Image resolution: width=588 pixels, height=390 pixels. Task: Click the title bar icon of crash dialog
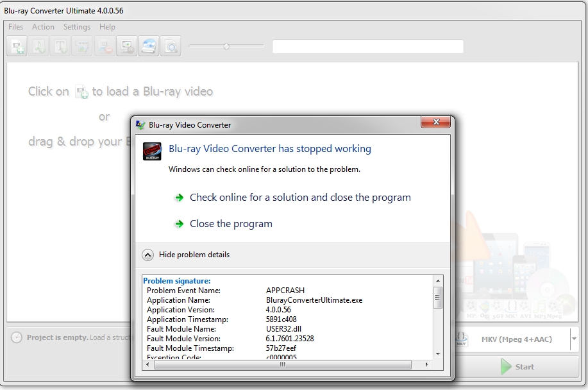tap(140, 125)
